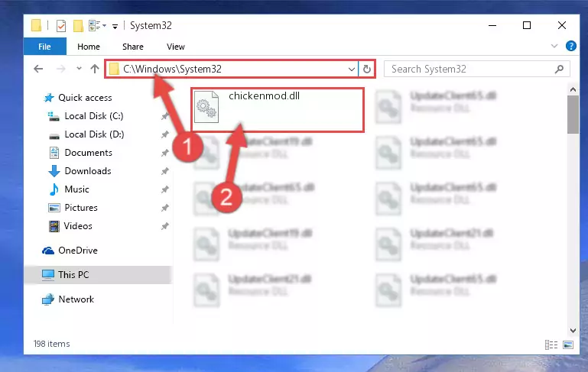Switch to Details view in status bar

tap(551, 345)
